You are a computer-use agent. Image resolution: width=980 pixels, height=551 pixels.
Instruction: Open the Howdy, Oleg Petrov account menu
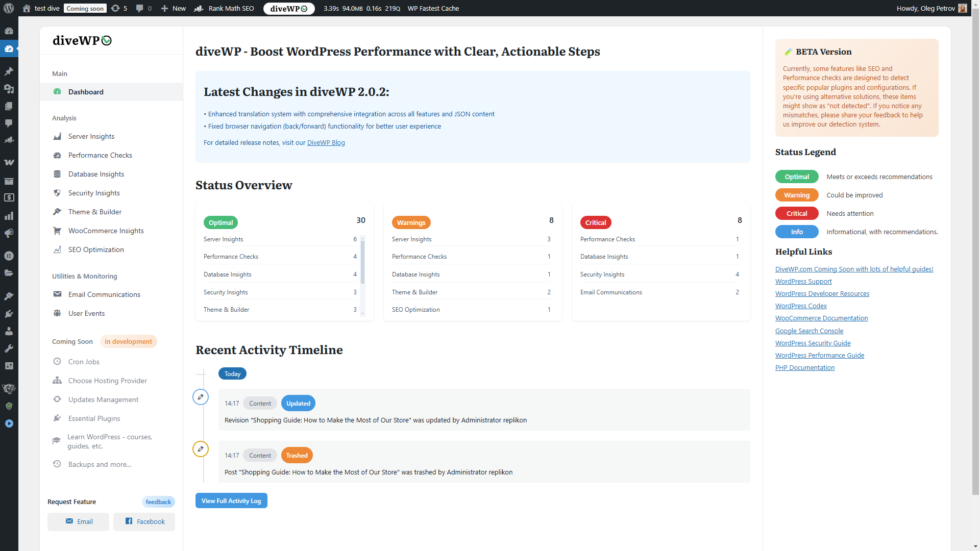[x=932, y=8]
